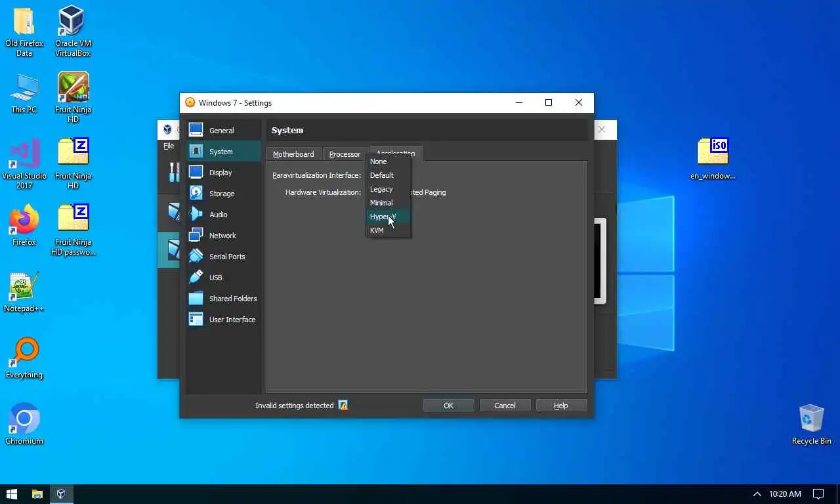Viewport: 840px width, 504px height.
Task: Select the Recycle Bin icon
Action: point(812,425)
